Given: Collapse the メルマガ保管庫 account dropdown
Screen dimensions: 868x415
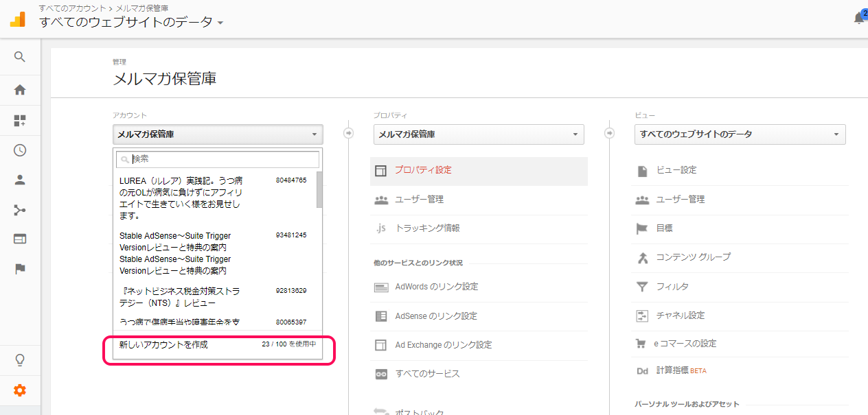Looking at the screenshot, I should coord(217,134).
